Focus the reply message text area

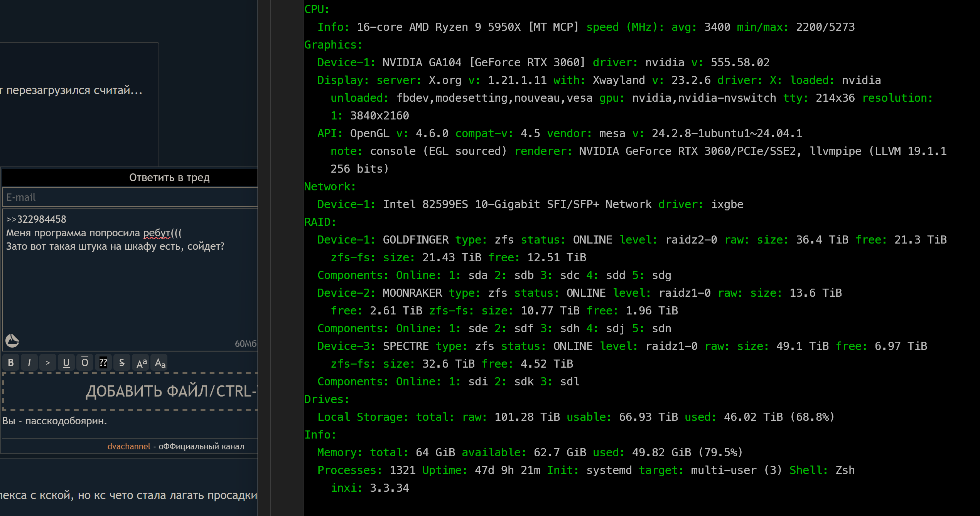tap(130, 279)
